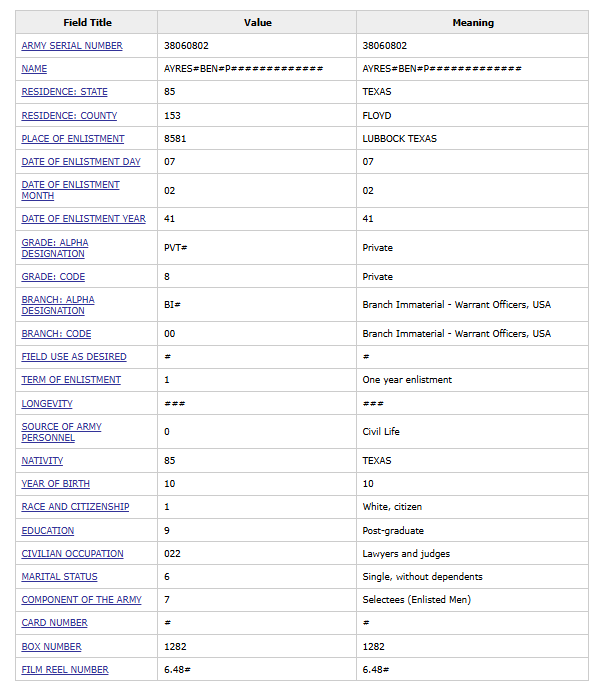Open the CIVILIAN OCCUPATION link
The image size is (611, 697).
pyautogui.click(x=72, y=554)
